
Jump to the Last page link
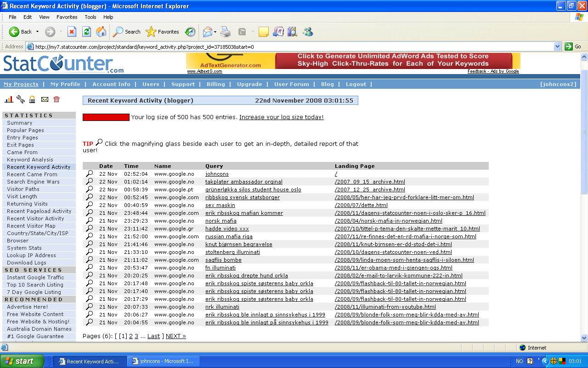(153, 336)
